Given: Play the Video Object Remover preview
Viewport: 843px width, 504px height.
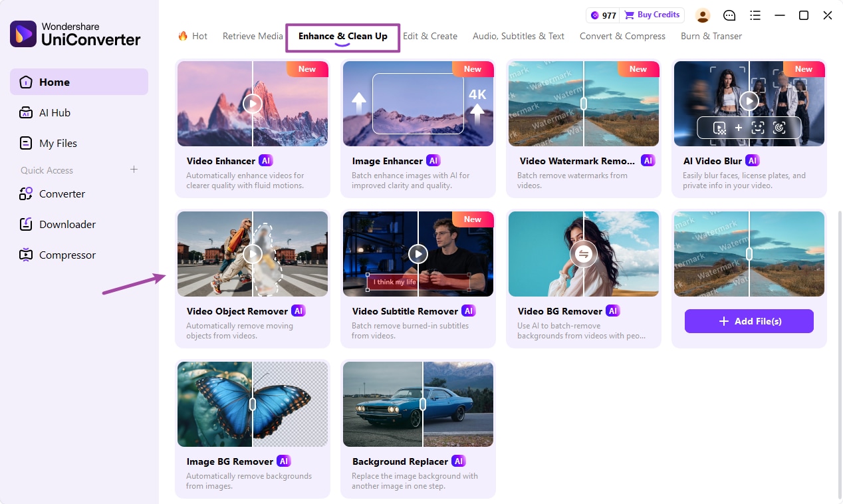Looking at the screenshot, I should click(253, 253).
